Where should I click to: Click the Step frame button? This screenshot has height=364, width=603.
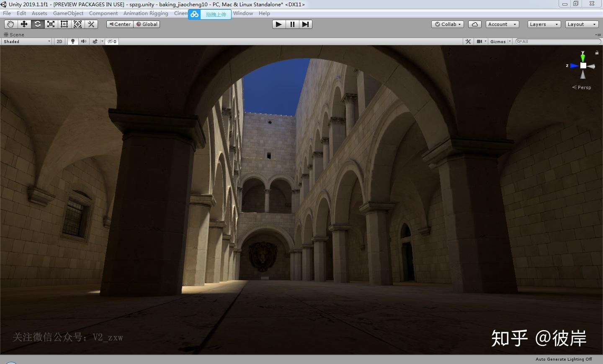[x=305, y=24]
